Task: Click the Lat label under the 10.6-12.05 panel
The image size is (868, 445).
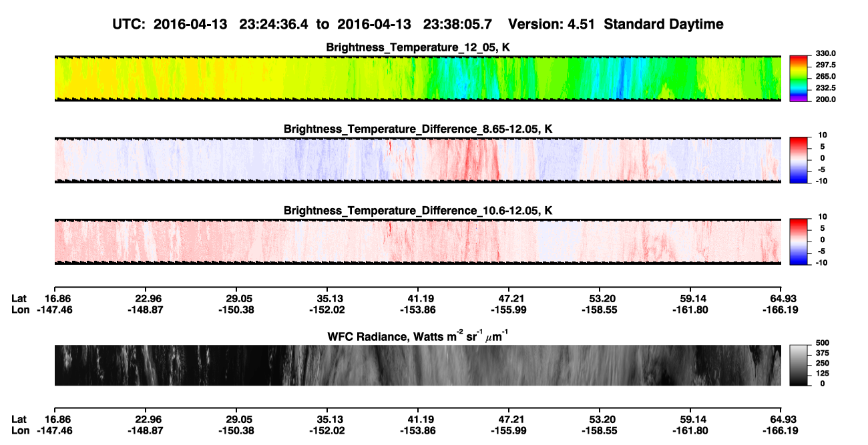Action: click(x=19, y=298)
